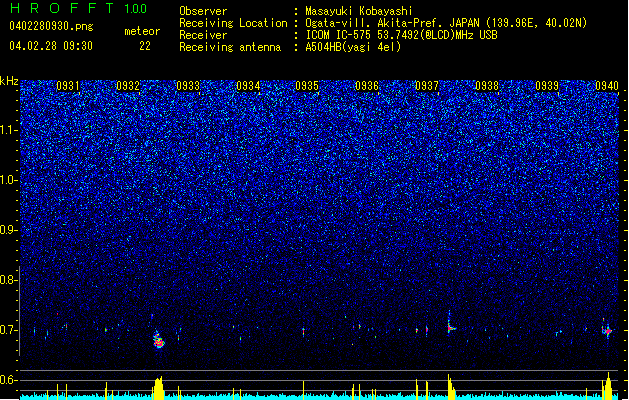Click the 1.1 kHz axis label

[x=8, y=130]
